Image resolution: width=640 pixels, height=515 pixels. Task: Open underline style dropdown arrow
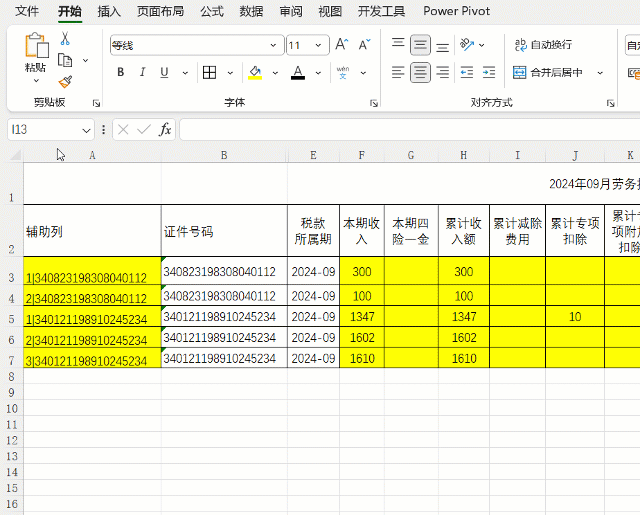tap(185, 73)
